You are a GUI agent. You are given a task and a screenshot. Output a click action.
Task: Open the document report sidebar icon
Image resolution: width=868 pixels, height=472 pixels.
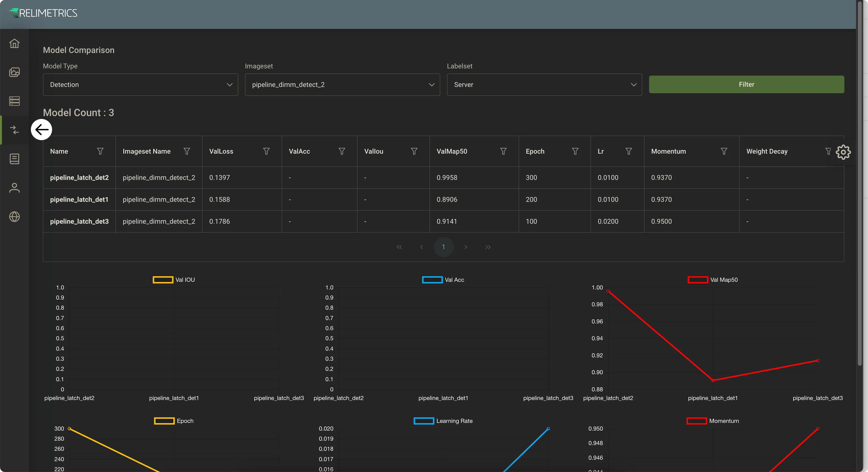[x=14, y=159]
